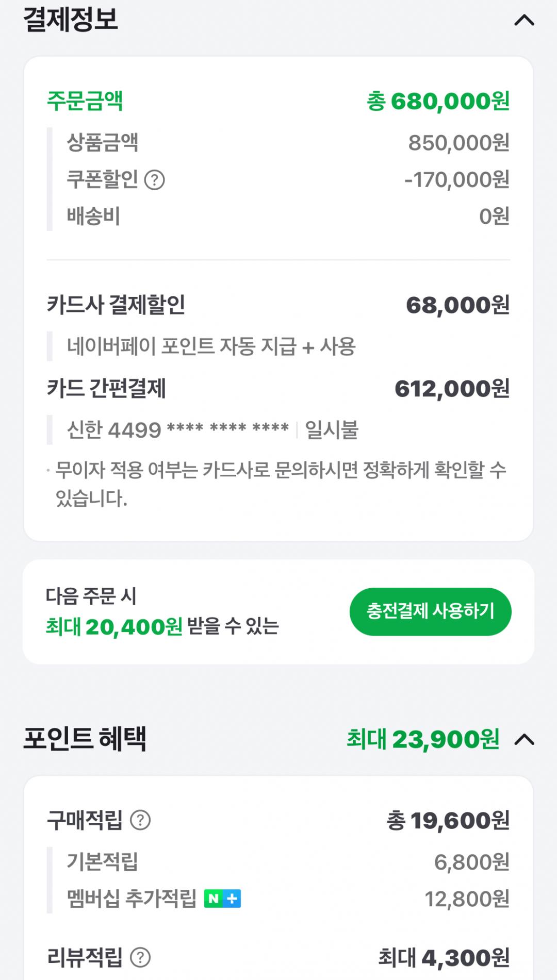This screenshot has height=980, width=557.
Task: Open the 리뷰적립 help question icon
Action: point(140,958)
